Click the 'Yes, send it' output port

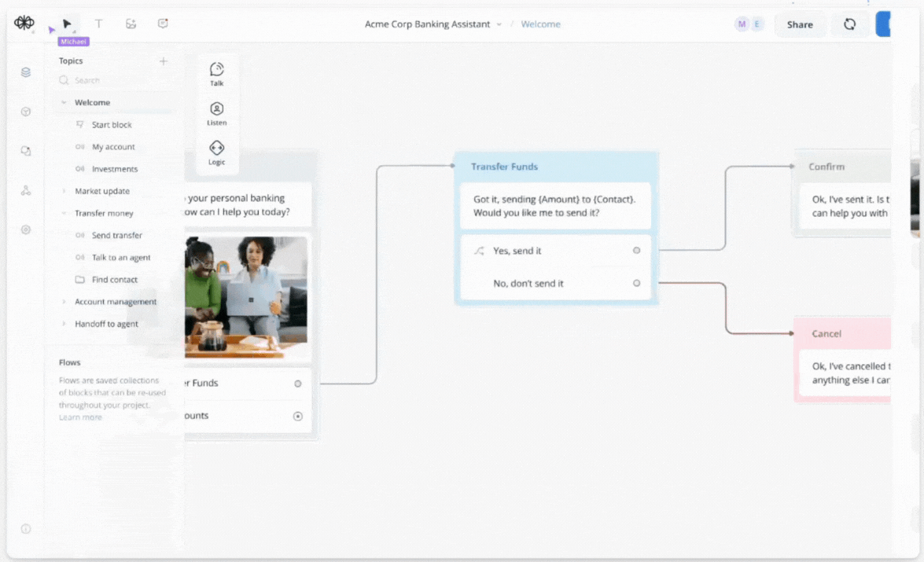[x=636, y=251]
